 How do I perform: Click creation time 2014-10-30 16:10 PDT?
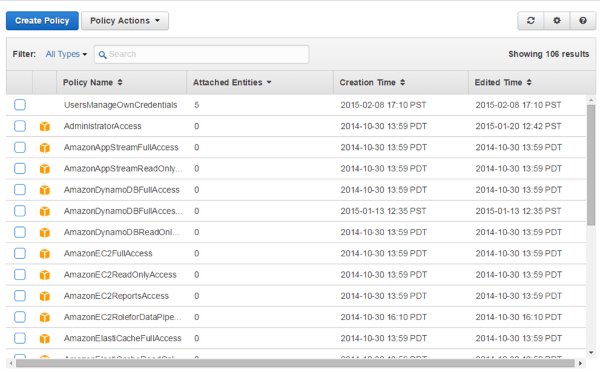pyautogui.click(x=384, y=317)
